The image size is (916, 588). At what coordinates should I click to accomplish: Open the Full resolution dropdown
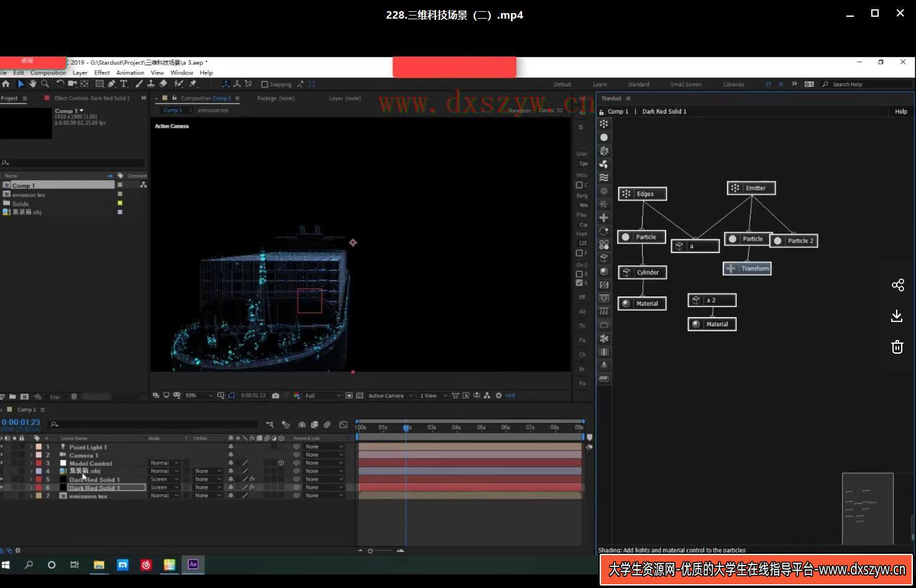(323, 395)
